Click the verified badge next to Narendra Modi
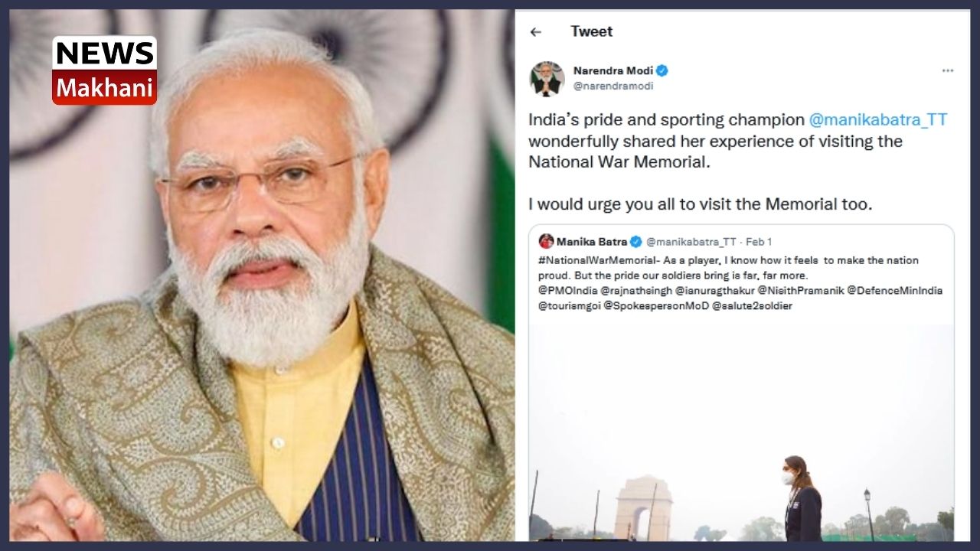Viewport: 980px width, 551px height. click(663, 69)
